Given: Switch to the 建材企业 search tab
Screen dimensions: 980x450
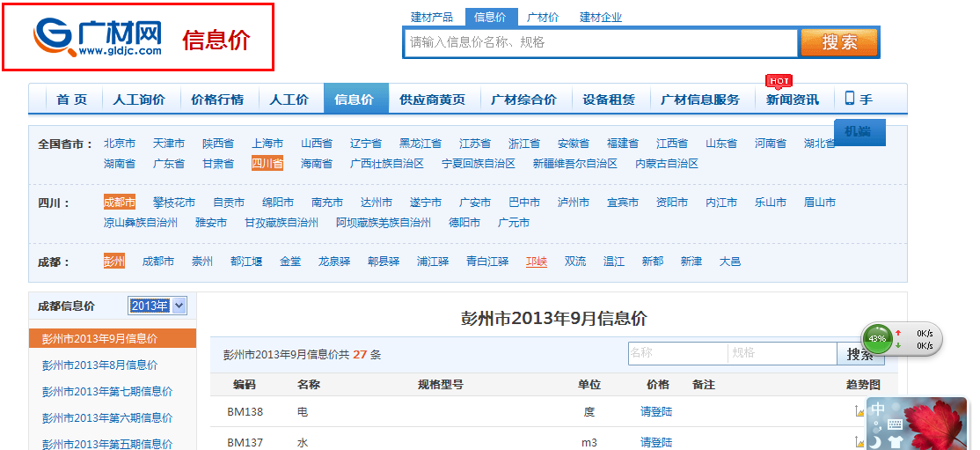Looking at the screenshot, I should coord(601,18).
